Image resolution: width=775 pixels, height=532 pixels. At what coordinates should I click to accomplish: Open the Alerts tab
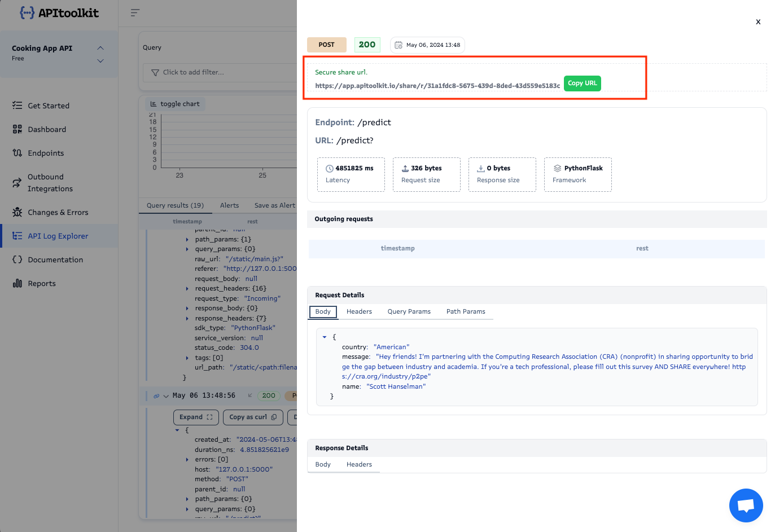click(x=230, y=205)
